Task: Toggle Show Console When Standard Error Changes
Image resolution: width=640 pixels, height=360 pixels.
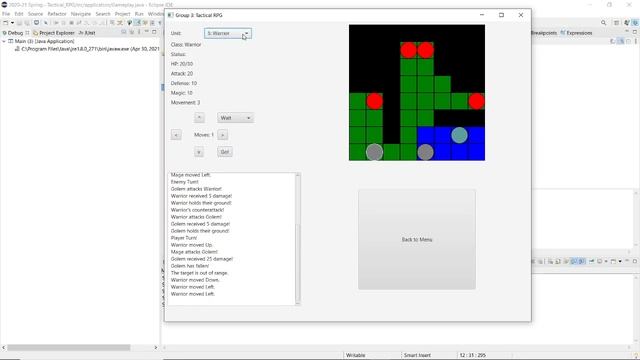Action: (x=582, y=261)
